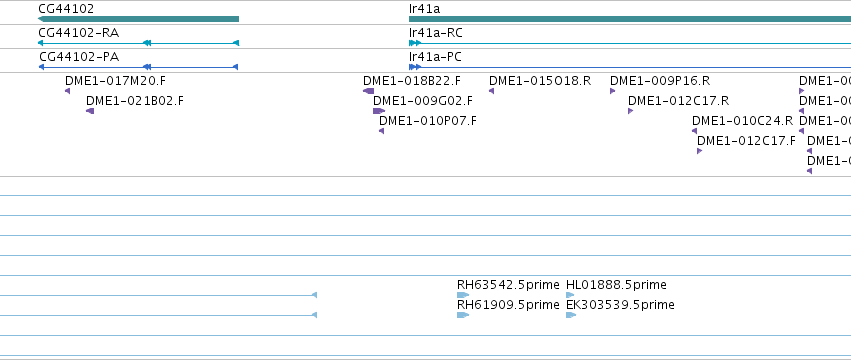Click the DME1-009G02.F purple arrow
The image size is (851, 360).
pyautogui.click(x=379, y=111)
